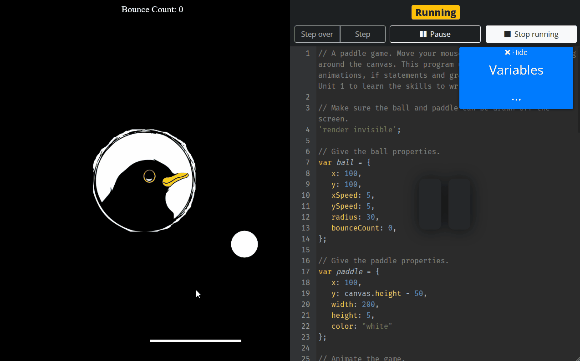Click comment 'Give the paddle properties.'
This screenshot has width=580, height=361.
383,260
